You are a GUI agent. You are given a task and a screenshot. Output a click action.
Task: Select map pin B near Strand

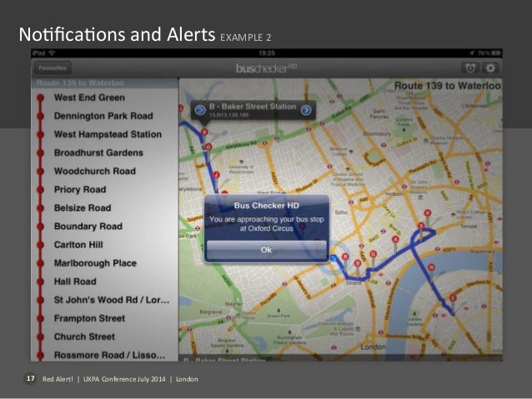357,263
